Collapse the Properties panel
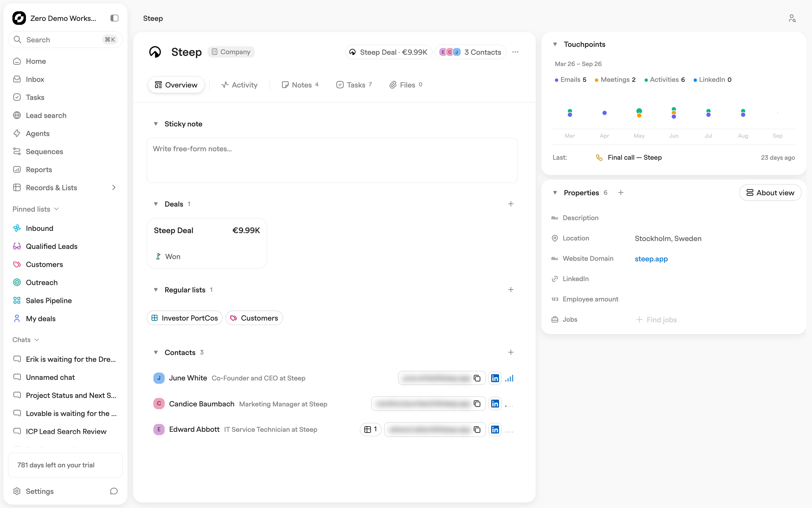 click(555, 192)
